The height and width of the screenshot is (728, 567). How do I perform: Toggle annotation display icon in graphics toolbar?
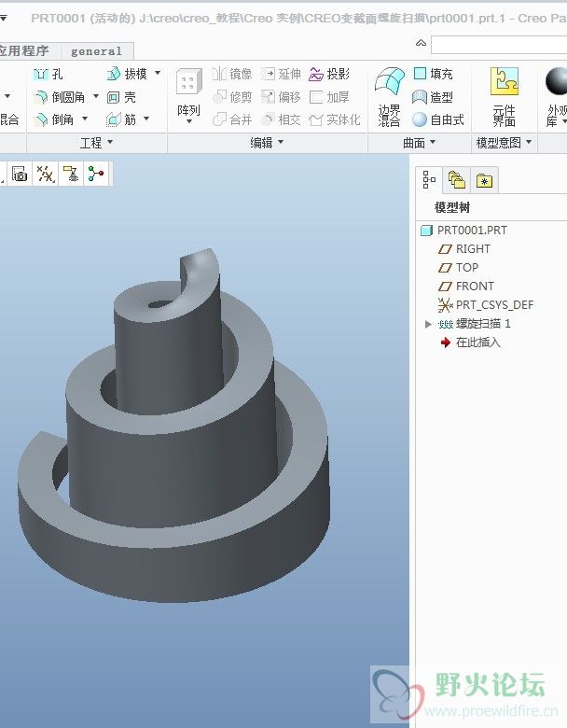coord(71,175)
